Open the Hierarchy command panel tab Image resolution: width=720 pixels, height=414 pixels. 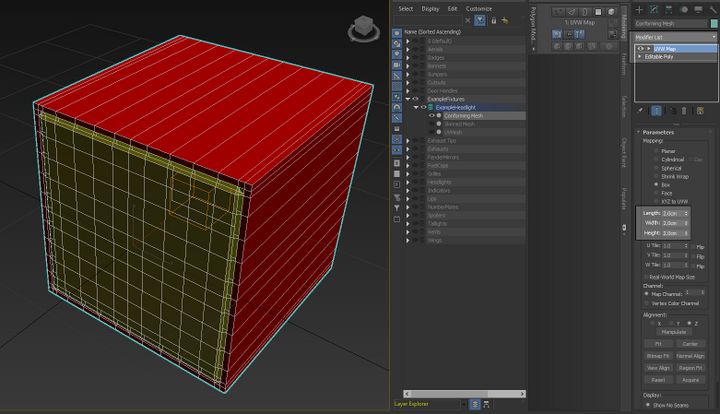point(669,10)
